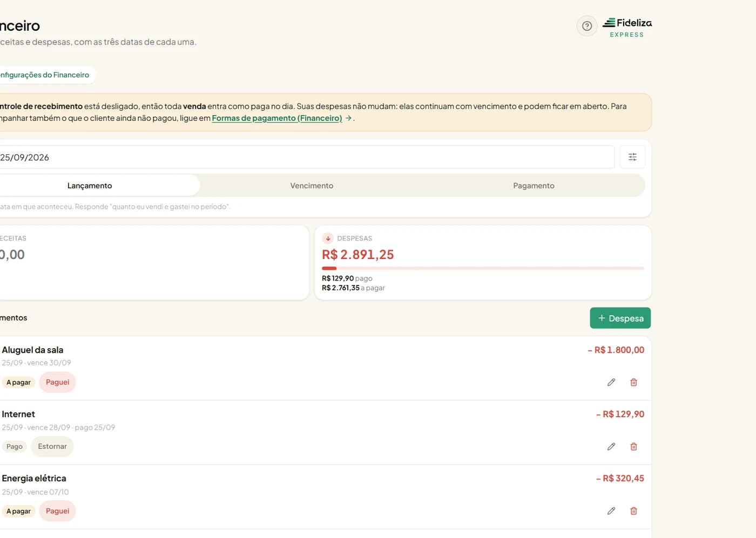Open the help question mark icon

tap(587, 26)
